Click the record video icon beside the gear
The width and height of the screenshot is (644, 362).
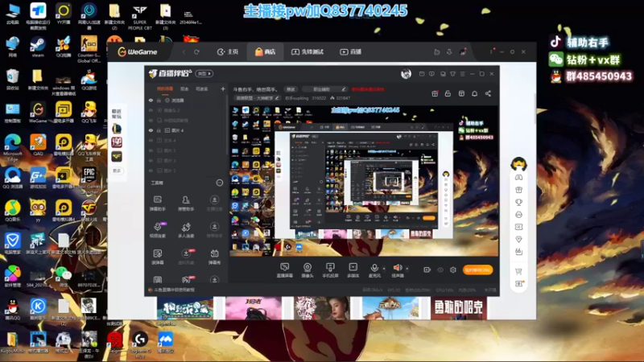point(427,269)
